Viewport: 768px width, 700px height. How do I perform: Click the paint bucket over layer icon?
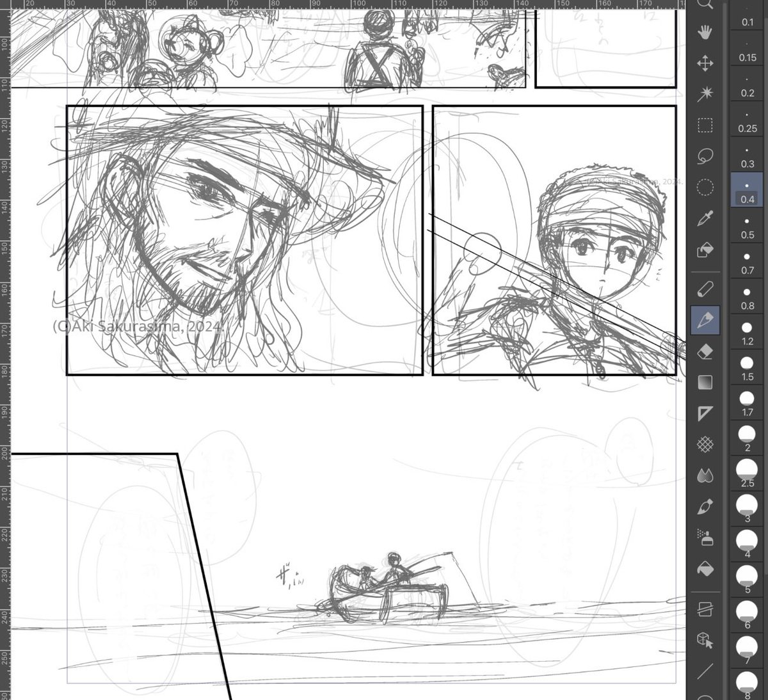705,250
